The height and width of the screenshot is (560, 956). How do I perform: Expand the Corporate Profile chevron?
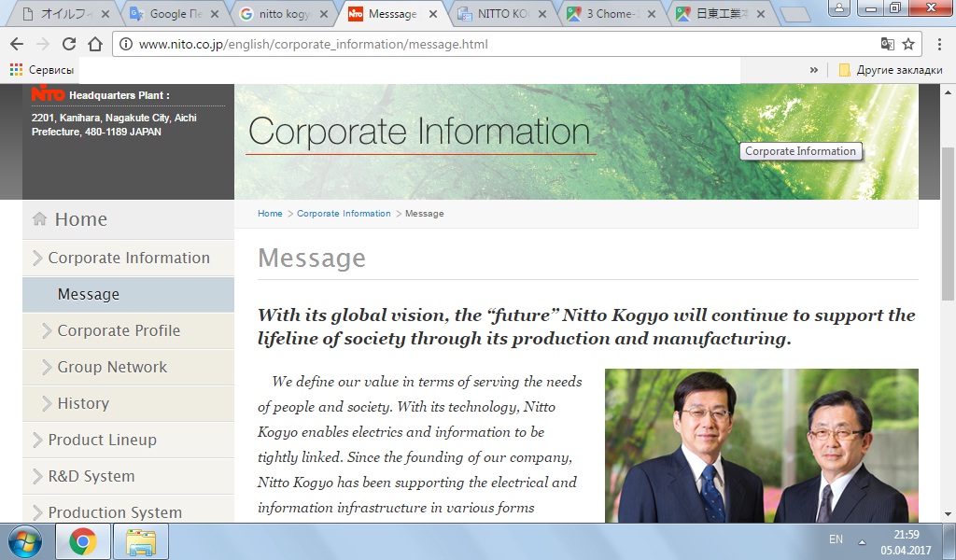click(47, 331)
